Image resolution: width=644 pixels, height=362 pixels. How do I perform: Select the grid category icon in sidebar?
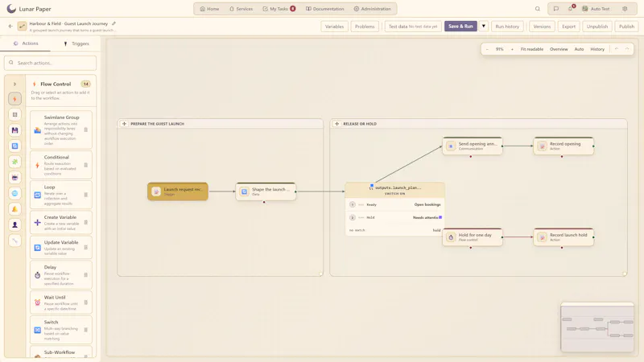click(x=14, y=114)
